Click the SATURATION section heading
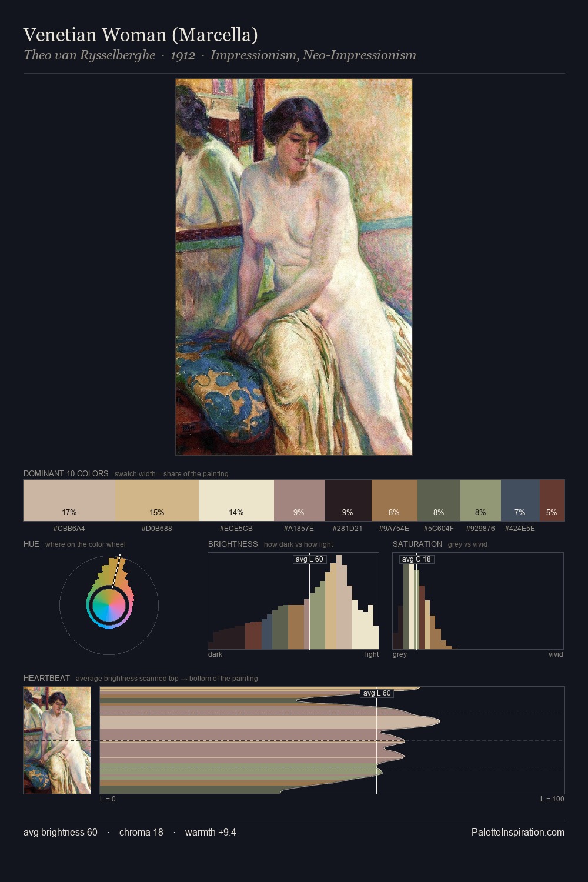The height and width of the screenshot is (882, 588). pyautogui.click(x=417, y=544)
